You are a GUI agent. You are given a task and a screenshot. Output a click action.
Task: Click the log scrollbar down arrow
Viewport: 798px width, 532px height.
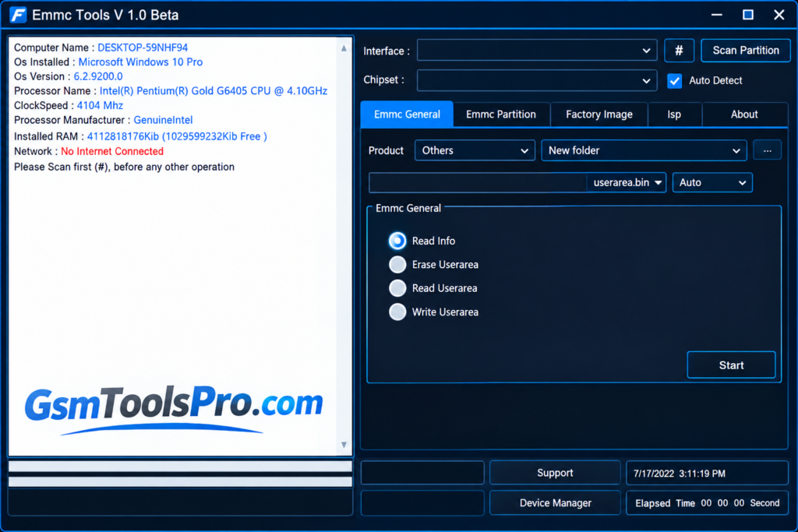pyautogui.click(x=344, y=445)
